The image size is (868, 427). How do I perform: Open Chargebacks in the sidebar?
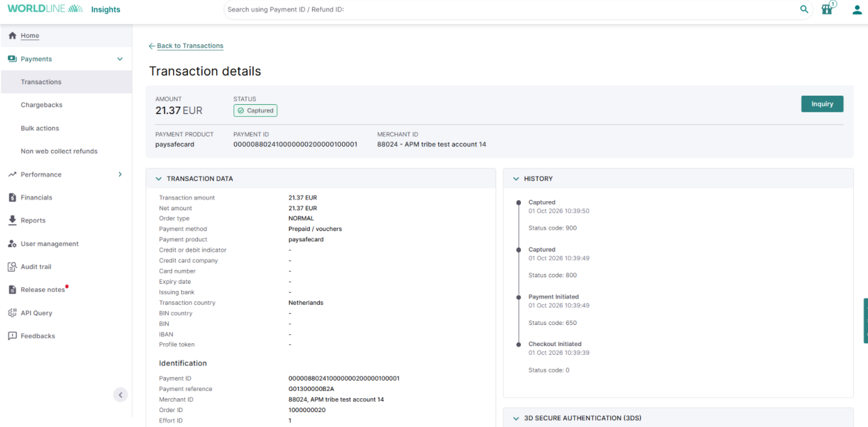pyautogui.click(x=41, y=105)
